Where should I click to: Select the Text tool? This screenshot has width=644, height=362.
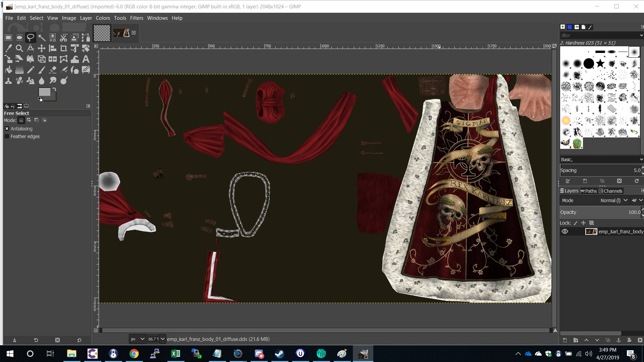[x=86, y=59]
